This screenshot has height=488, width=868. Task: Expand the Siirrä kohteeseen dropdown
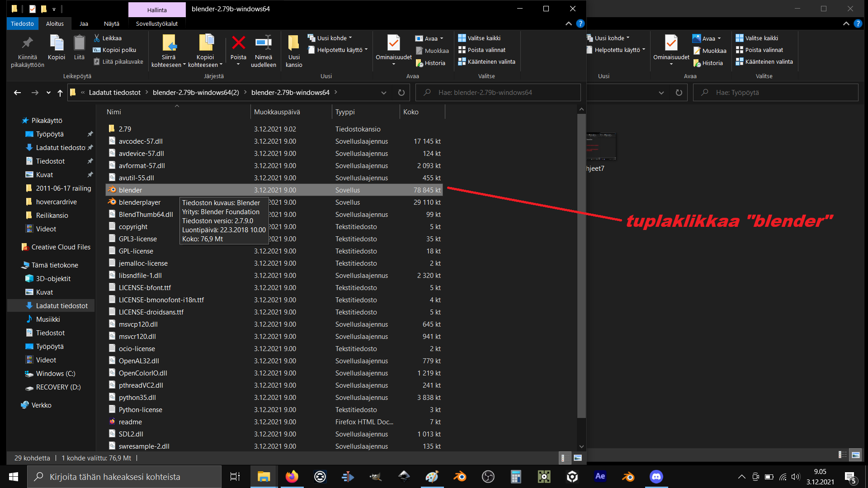[184, 65]
